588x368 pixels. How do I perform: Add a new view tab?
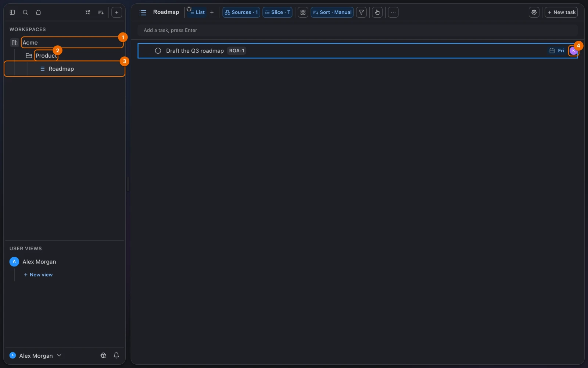[212, 12]
